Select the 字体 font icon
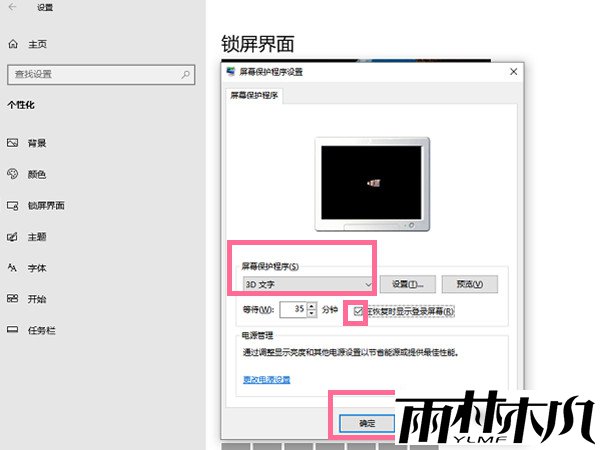Image resolution: width=600 pixels, height=450 pixels. click(x=13, y=268)
